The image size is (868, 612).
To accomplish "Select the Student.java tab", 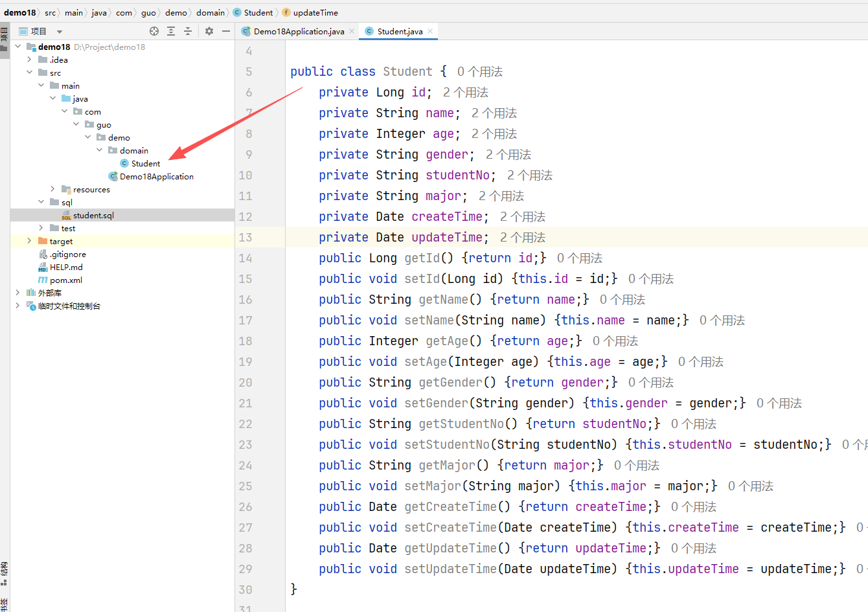I will coord(399,31).
